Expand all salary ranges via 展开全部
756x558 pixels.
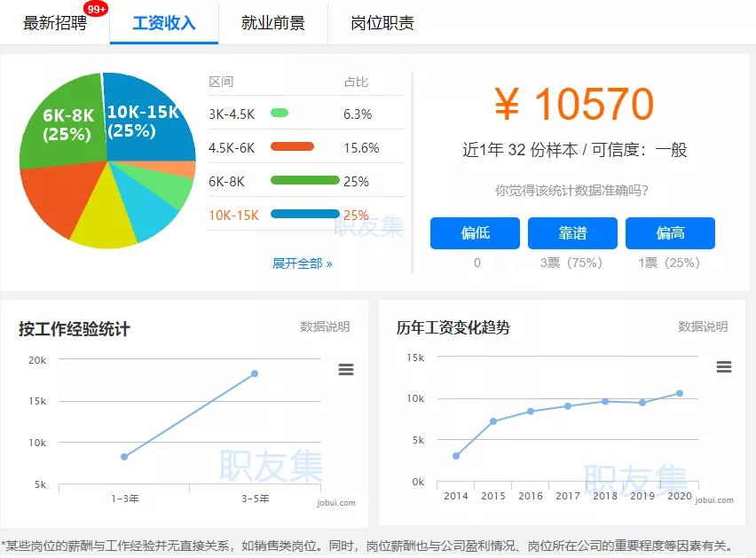[302, 263]
